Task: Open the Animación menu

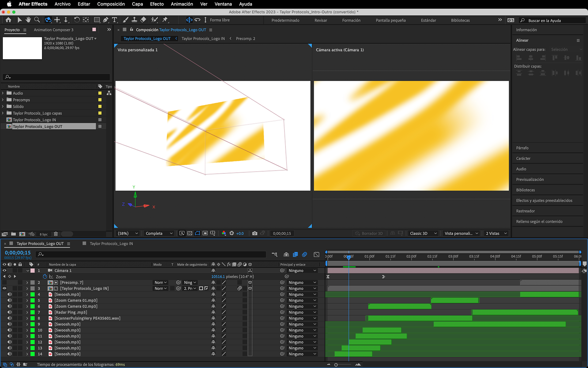Action: 182,4
